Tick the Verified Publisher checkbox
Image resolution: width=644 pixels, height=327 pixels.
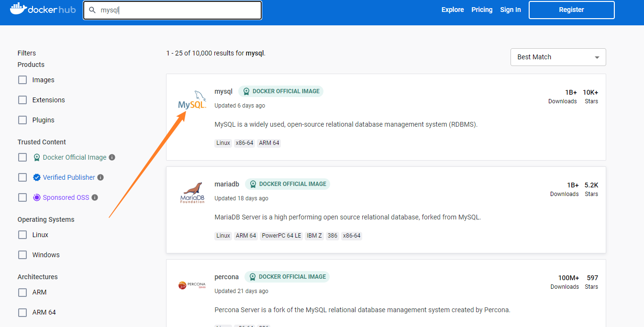click(22, 177)
